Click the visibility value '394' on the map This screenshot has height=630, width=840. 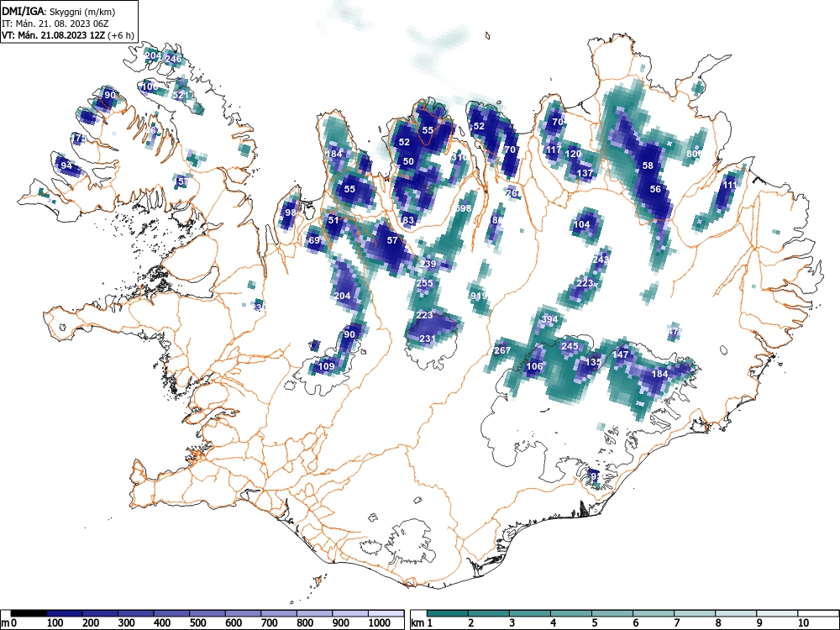(549, 319)
